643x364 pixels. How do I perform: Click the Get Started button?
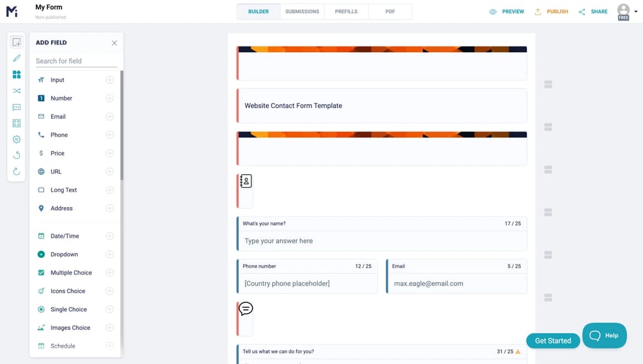[x=553, y=341]
